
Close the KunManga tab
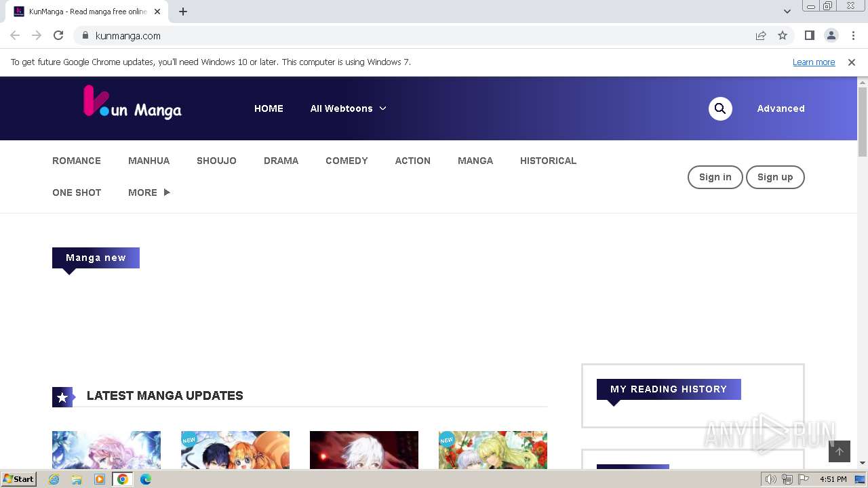coord(157,12)
